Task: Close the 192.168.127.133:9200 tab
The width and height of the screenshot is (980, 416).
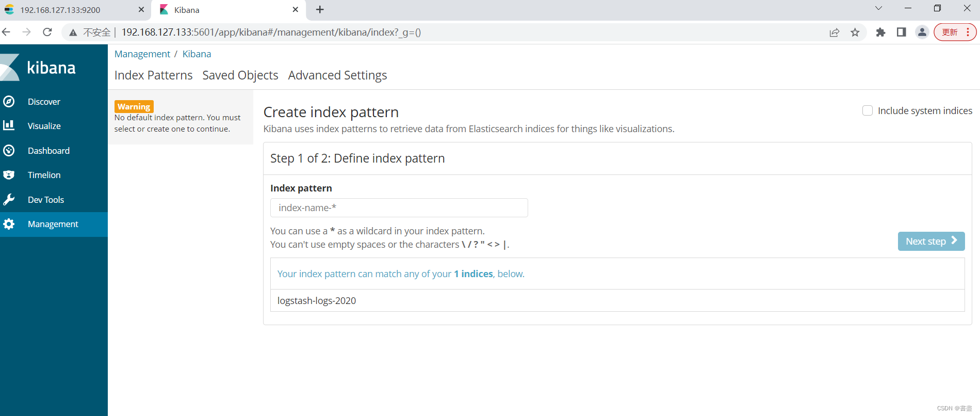Action: point(141,10)
